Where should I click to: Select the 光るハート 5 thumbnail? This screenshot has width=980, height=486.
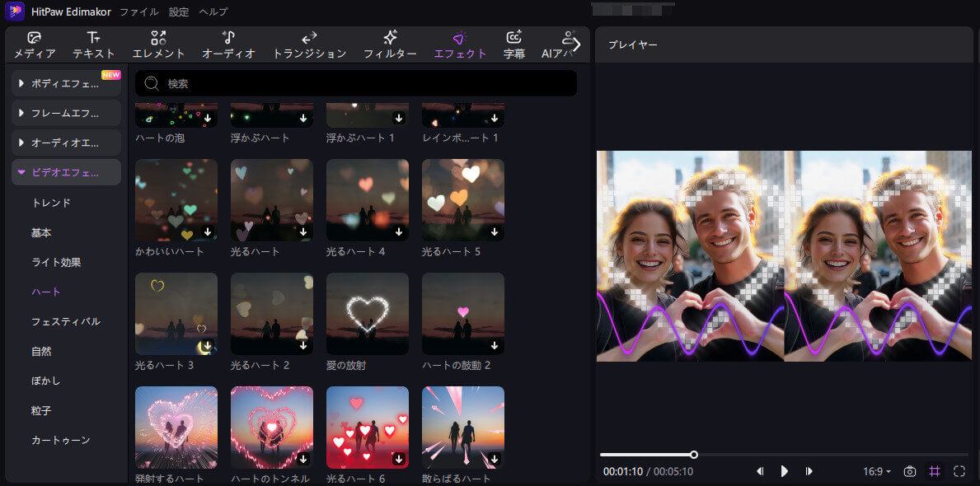click(463, 200)
